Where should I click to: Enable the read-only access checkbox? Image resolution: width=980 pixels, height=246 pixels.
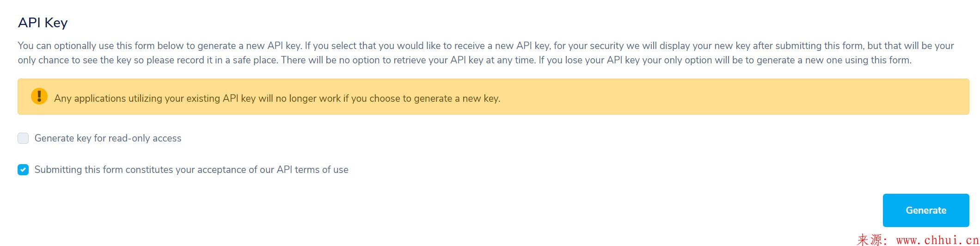(23, 138)
